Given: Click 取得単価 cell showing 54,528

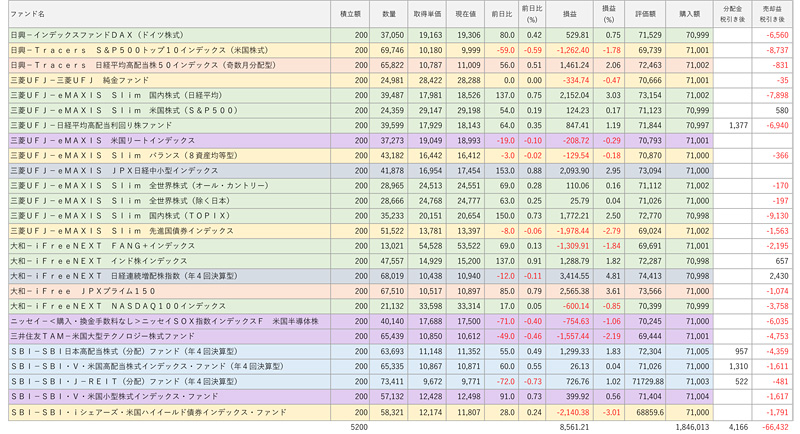Looking at the screenshot, I should click(431, 246).
